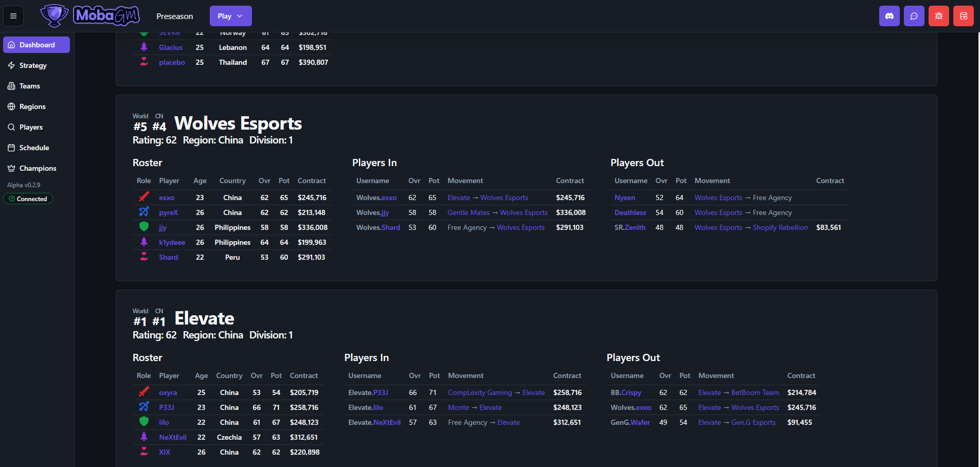980x467 pixels.
Task: Toggle the hamburger sidebar menu
Action: [13, 16]
